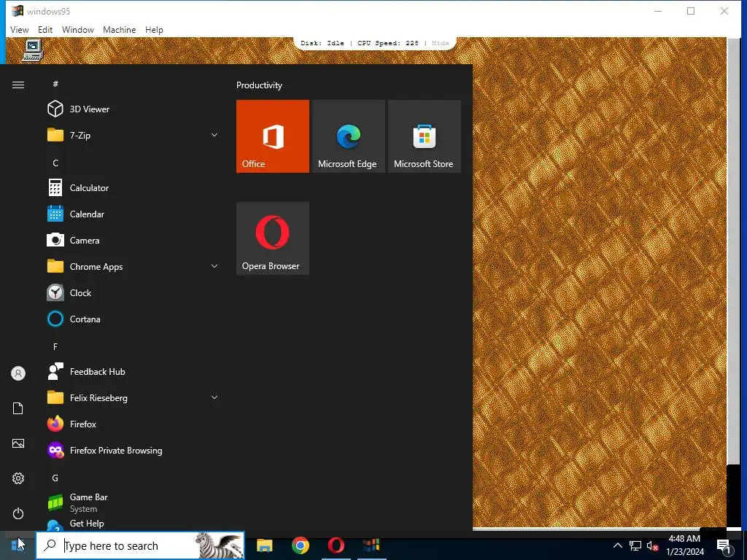
Task: Show hidden system tray icons
Action: tap(617, 545)
